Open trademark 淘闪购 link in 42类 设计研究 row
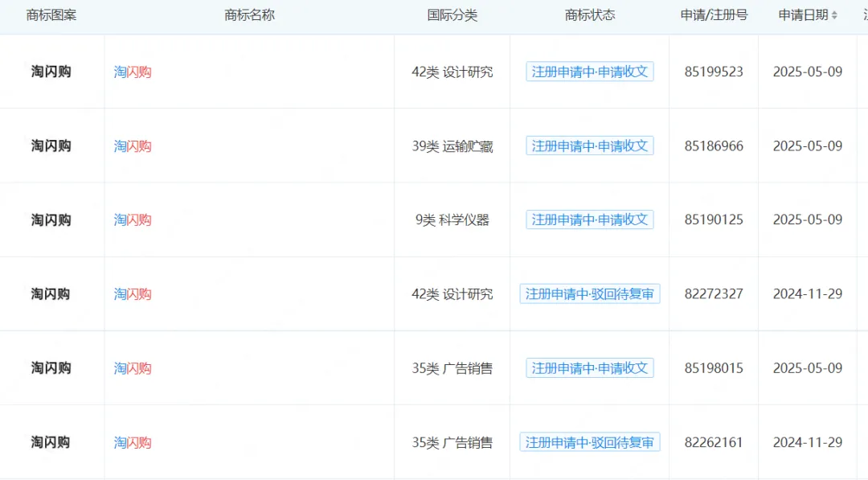The width and height of the screenshot is (868, 480). [x=131, y=72]
